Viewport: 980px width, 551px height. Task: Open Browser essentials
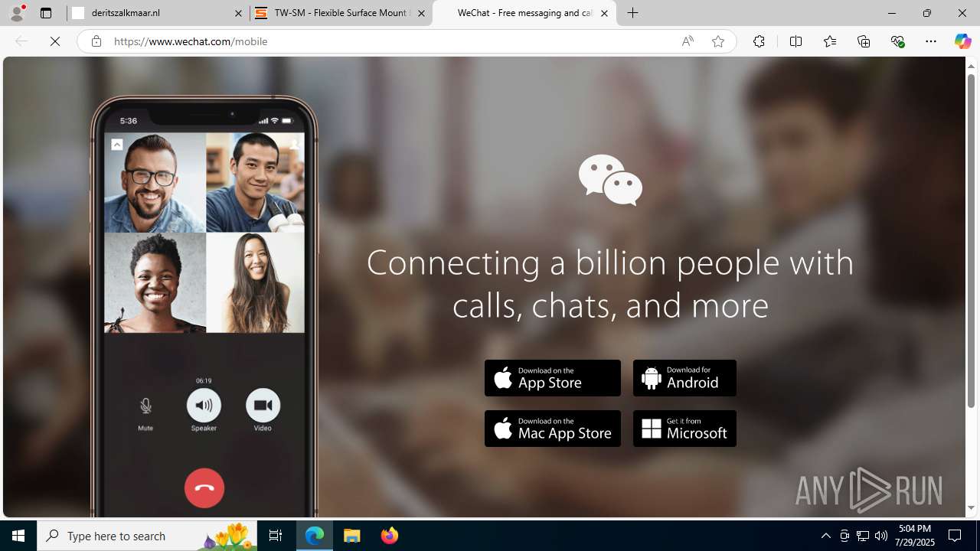[x=897, y=41]
